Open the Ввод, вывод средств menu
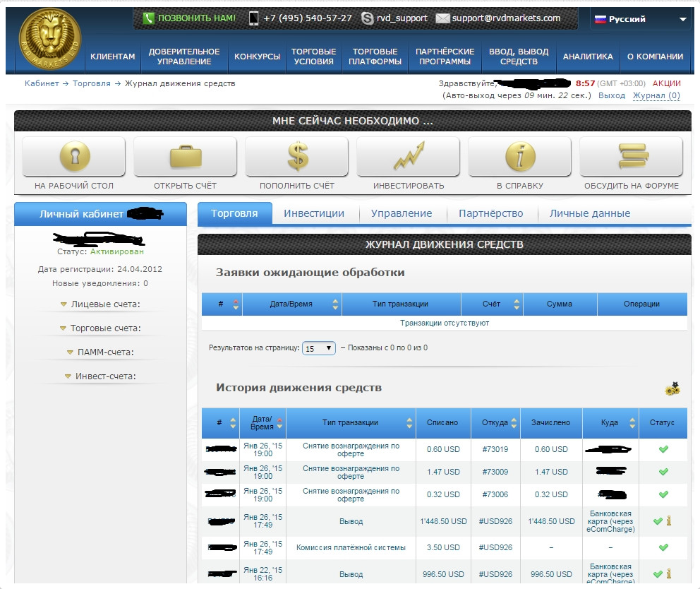The width and height of the screenshot is (700, 589). pyautogui.click(x=519, y=56)
